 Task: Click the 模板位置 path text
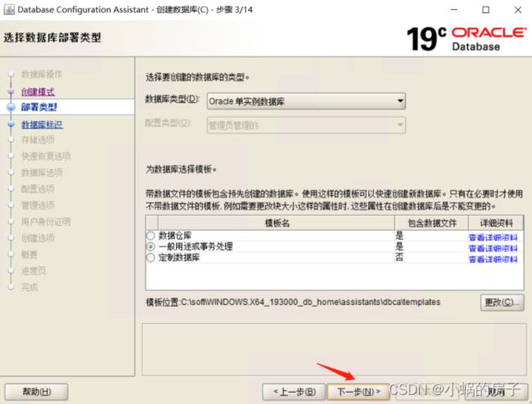(x=293, y=302)
